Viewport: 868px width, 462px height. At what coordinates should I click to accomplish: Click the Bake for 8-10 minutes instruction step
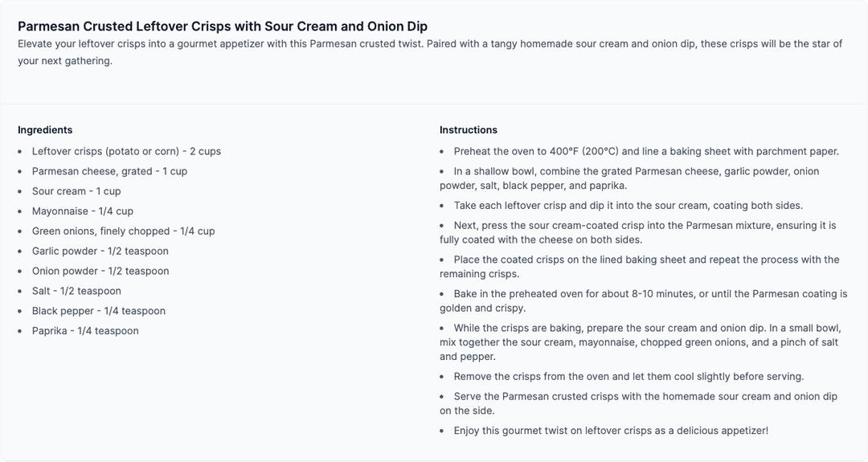click(643, 301)
